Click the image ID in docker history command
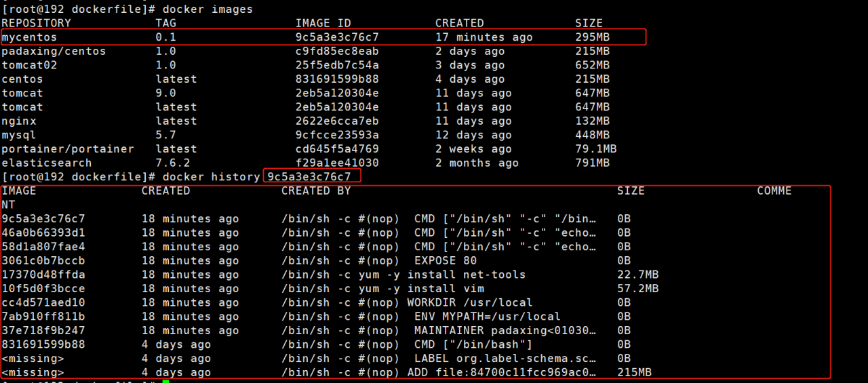868x383 pixels. pyautogui.click(x=309, y=177)
